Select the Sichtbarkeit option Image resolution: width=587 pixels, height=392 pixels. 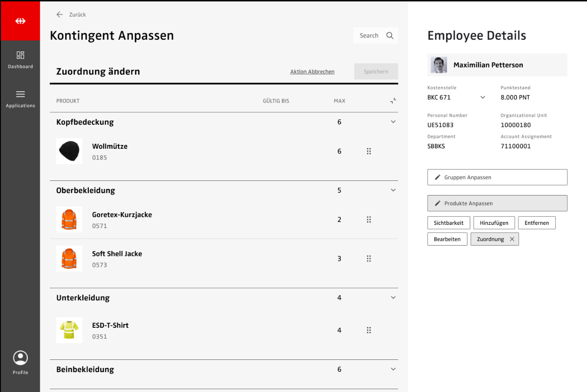(449, 223)
